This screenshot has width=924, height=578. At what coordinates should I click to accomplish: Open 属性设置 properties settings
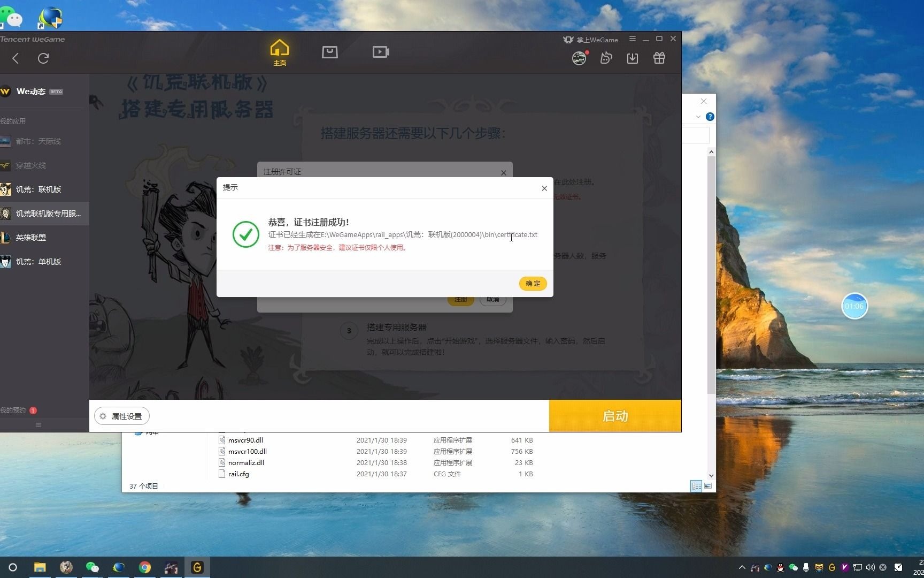(x=121, y=416)
